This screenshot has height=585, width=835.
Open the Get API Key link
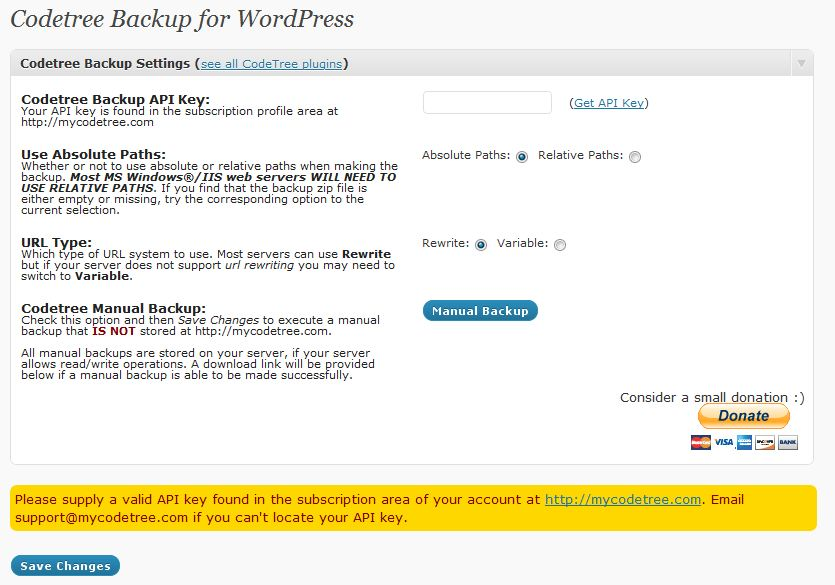609,103
